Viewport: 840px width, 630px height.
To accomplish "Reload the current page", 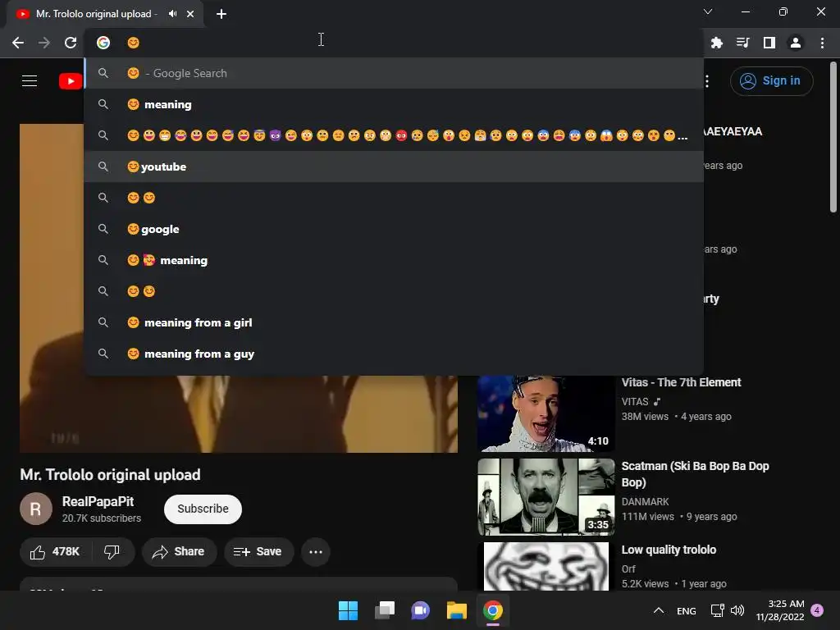I will click(x=71, y=43).
